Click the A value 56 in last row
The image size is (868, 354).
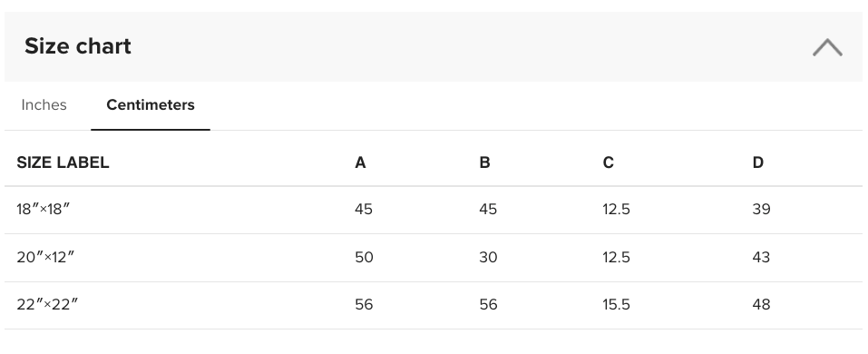click(x=364, y=304)
